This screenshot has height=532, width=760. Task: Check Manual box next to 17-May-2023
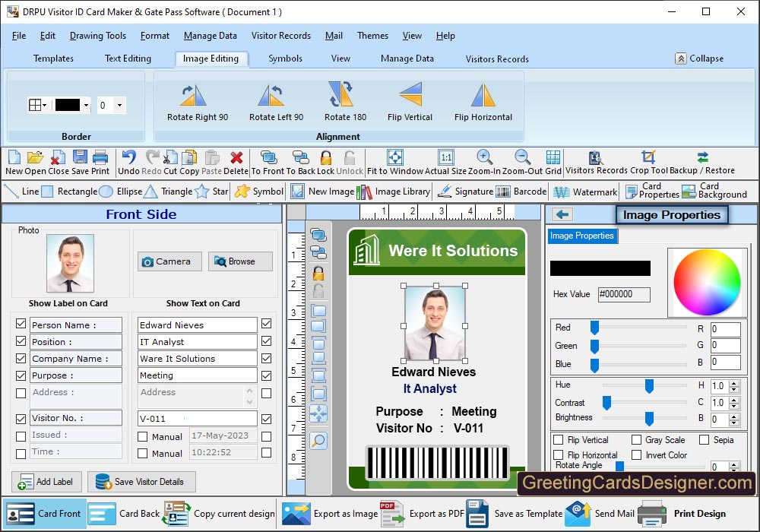click(143, 436)
